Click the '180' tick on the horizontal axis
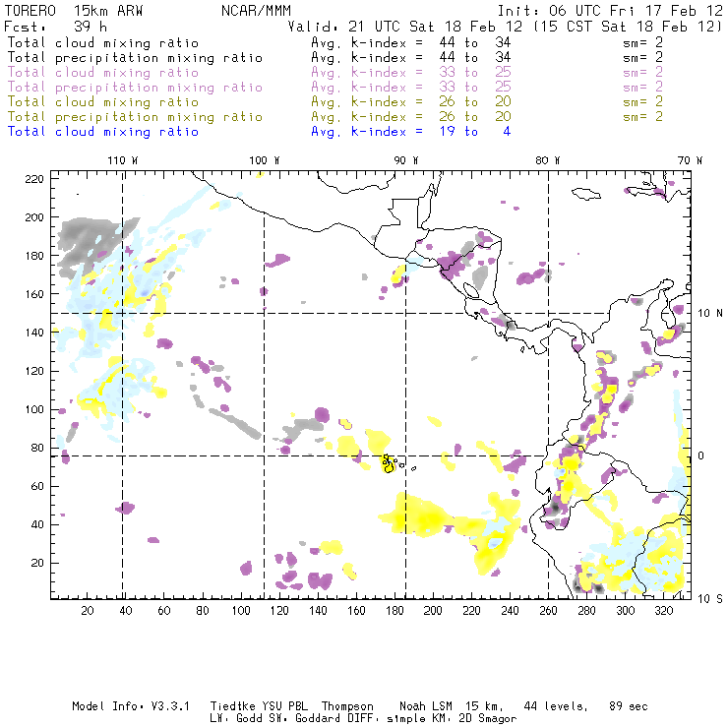 coord(394,611)
